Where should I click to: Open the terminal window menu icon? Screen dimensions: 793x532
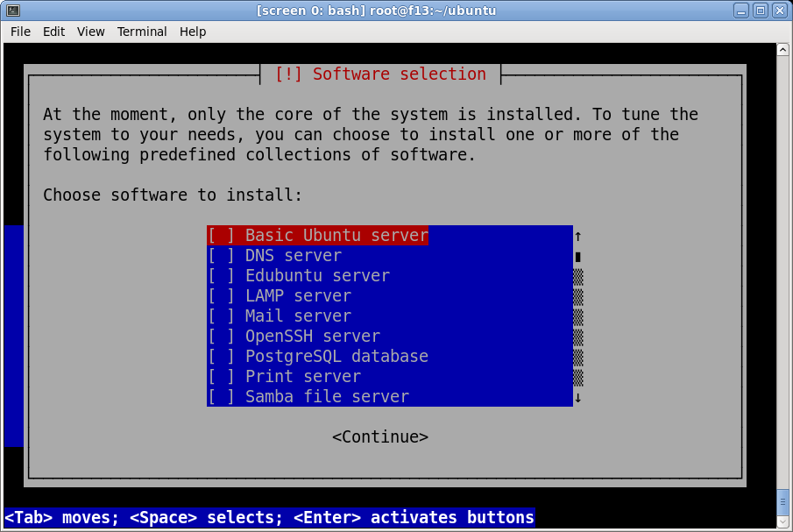13,11
